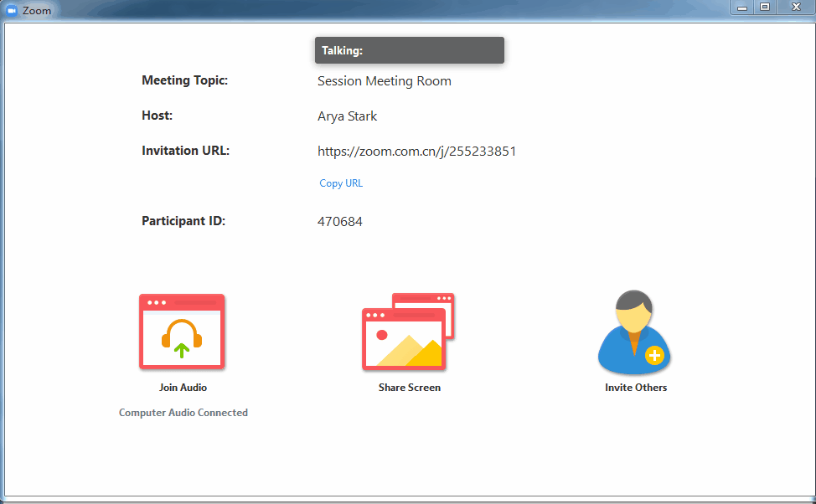Click the Host label
816x504 pixels.
point(158,115)
